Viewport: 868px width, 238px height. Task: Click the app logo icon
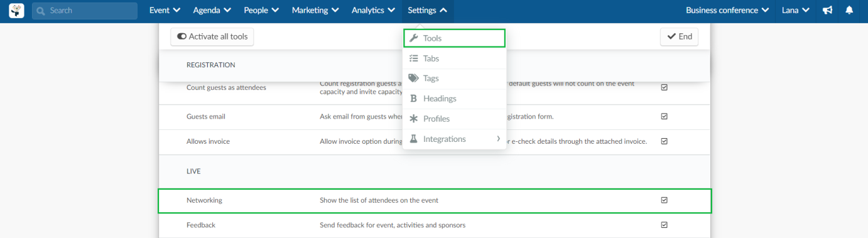click(16, 11)
